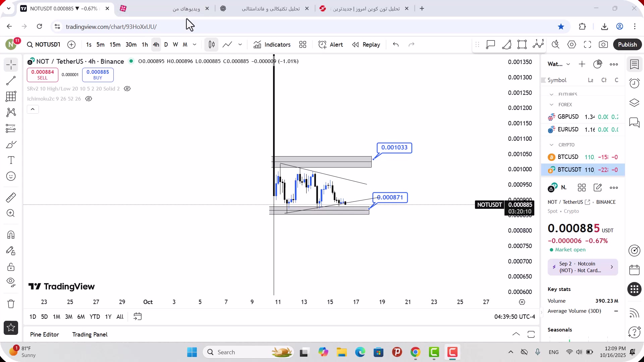Open the Alerts panel clock icon

pyautogui.click(x=634, y=83)
